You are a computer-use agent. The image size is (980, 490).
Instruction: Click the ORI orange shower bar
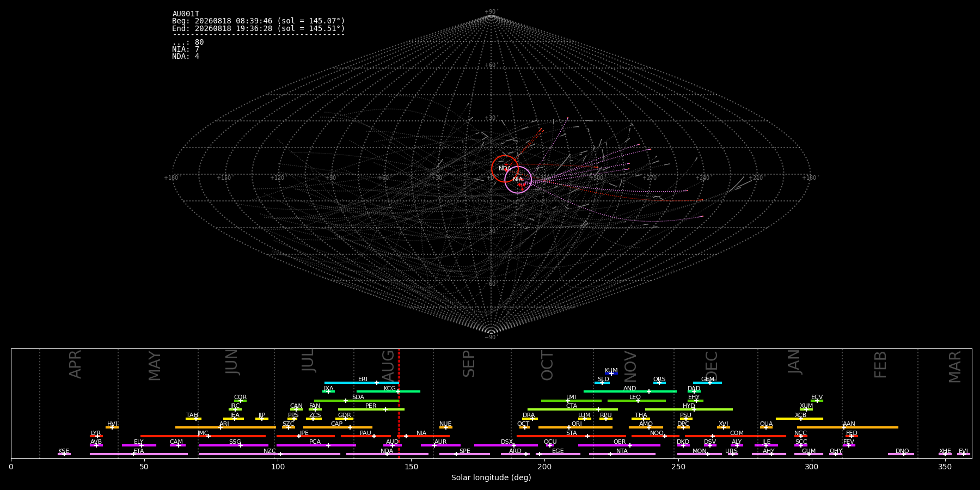point(575,427)
